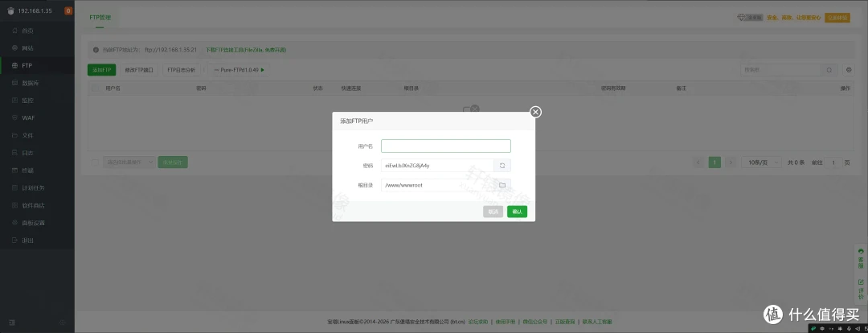
Task: Click the orange 0 notification badge
Action: pos(68,10)
